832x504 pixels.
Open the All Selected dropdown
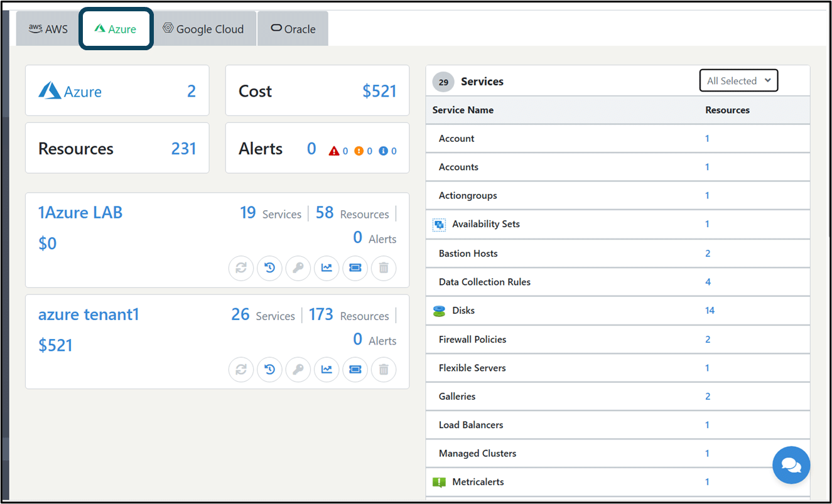point(738,80)
